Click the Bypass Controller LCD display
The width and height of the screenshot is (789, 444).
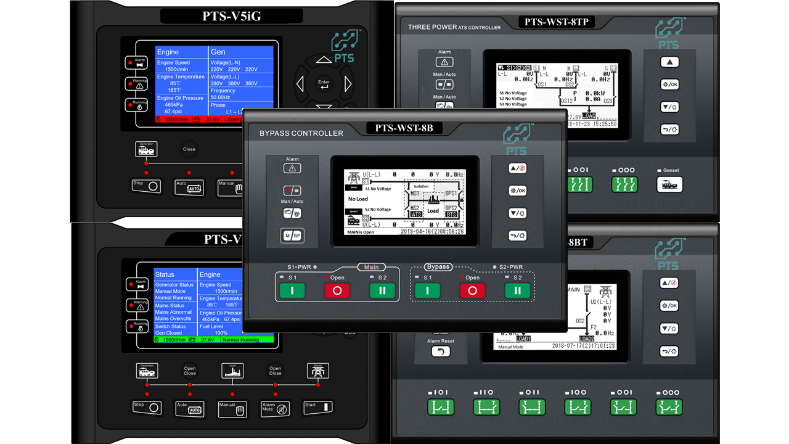(x=405, y=200)
